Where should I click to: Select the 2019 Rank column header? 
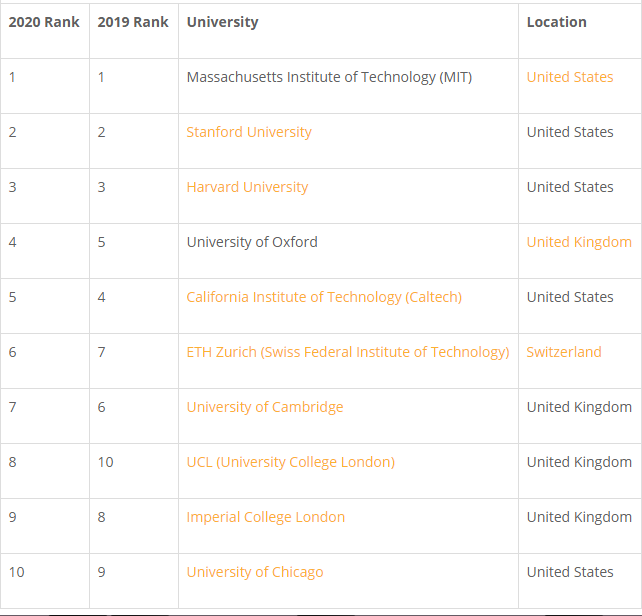(x=133, y=22)
